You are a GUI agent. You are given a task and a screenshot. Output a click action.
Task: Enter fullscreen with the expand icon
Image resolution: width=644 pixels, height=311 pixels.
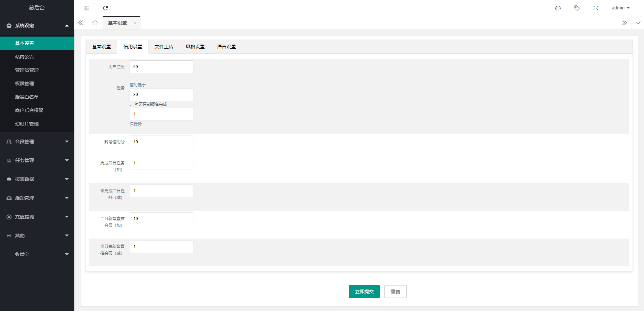596,8
